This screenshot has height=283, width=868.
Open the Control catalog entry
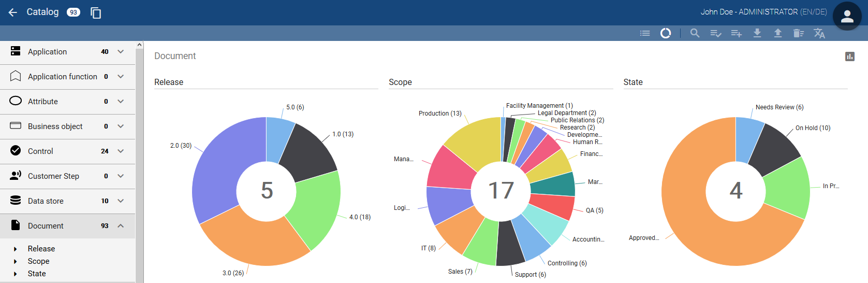coord(67,151)
